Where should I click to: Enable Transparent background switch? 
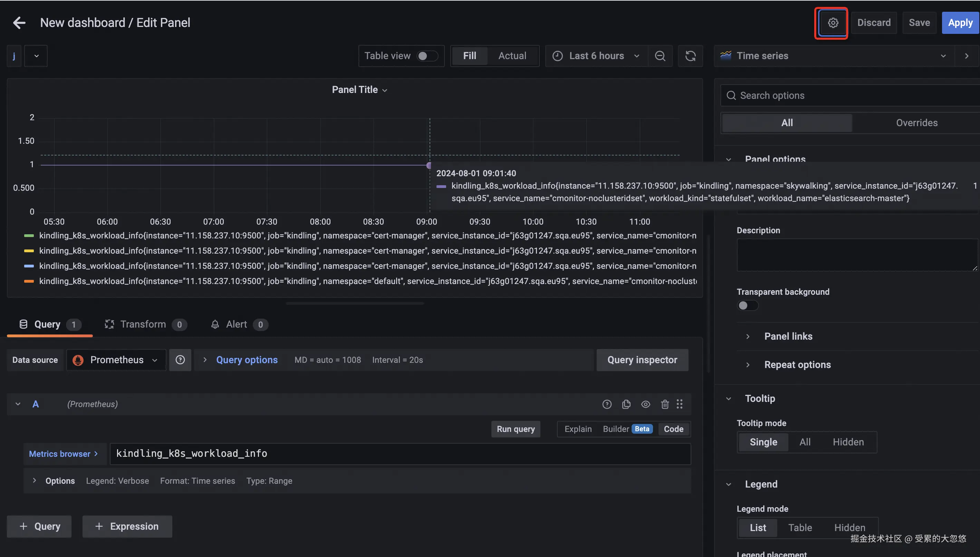[747, 306]
